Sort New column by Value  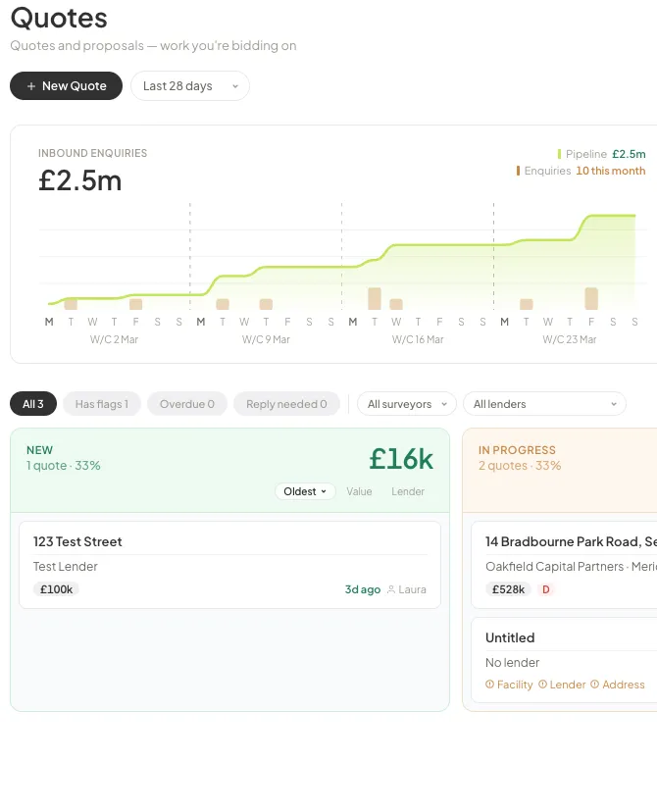359,491
